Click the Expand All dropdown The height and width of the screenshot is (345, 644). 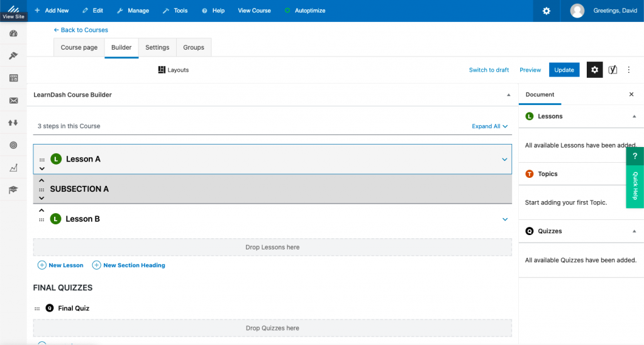coord(489,126)
